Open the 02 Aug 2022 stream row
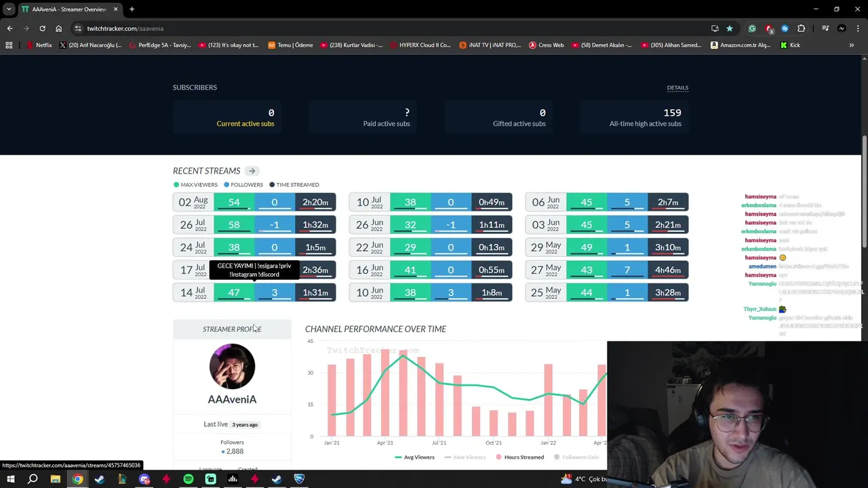This screenshot has width=868, height=488. tap(254, 202)
